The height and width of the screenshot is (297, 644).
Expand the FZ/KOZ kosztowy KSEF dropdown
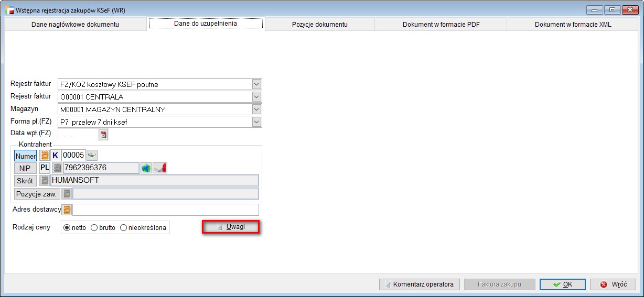coord(256,84)
